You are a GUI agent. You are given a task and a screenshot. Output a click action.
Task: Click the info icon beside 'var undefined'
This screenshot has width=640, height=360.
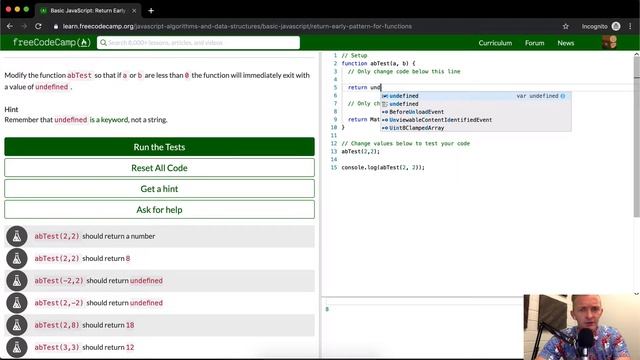click(563, 96)
